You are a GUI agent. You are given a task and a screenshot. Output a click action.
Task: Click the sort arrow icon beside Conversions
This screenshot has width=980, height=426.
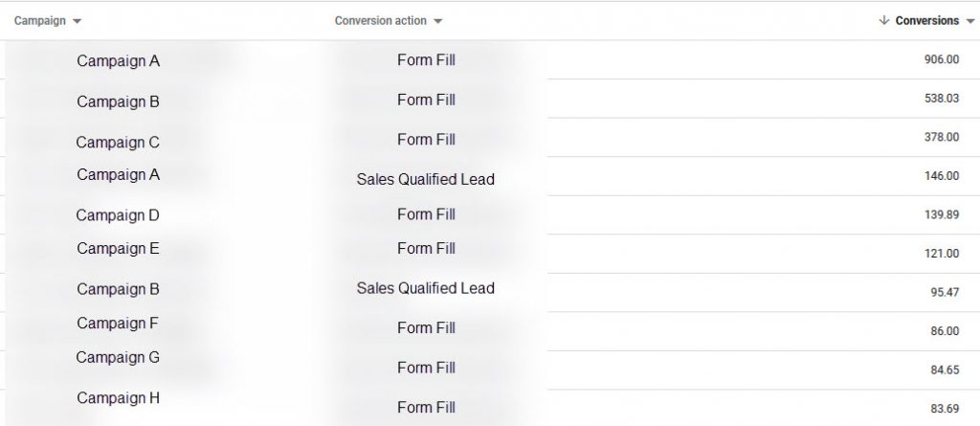883,21
